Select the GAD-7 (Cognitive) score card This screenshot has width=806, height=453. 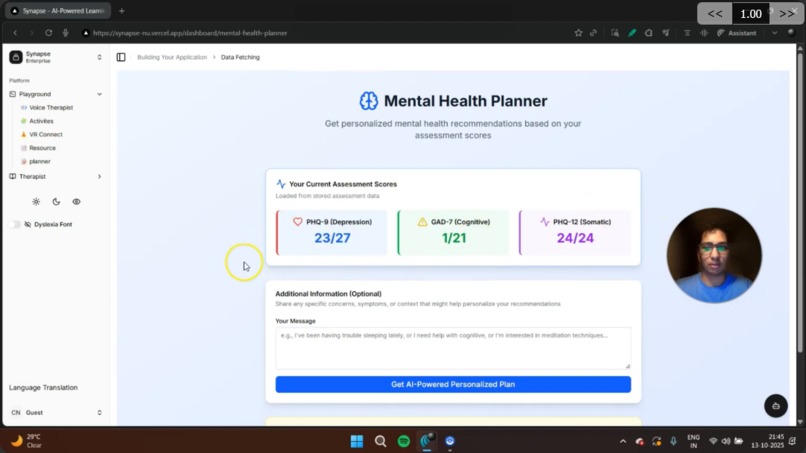coord(453,232)
